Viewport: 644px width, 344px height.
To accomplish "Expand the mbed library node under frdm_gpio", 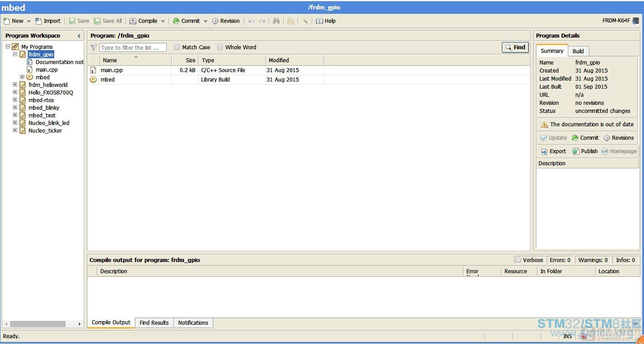I will 22,77.
